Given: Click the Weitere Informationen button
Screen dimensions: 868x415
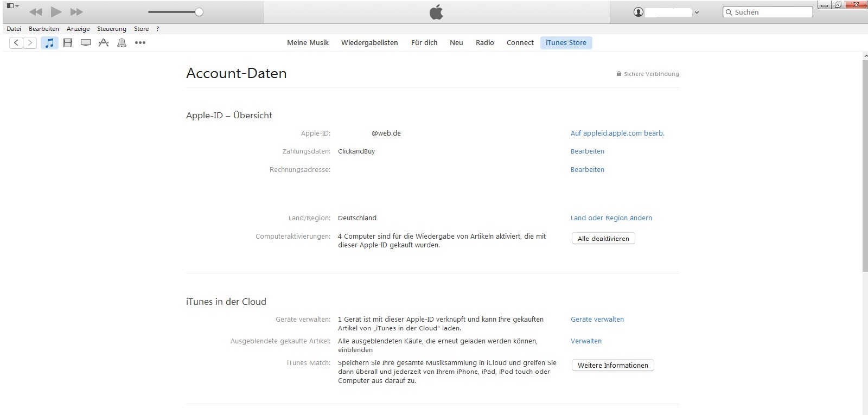Looking at the screenshot, I should pos(612,366).
